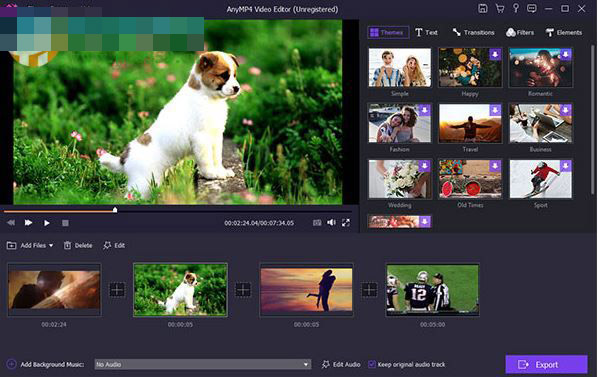This screenshot has height=377, width=598.
Task: Open the No Audio background music dropdown
Action: 203,364
